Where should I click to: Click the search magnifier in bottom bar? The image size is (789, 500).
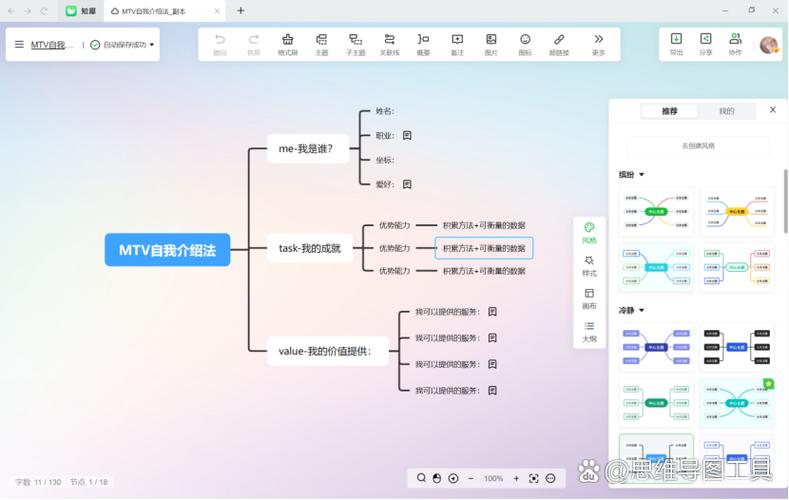point(421,478)
